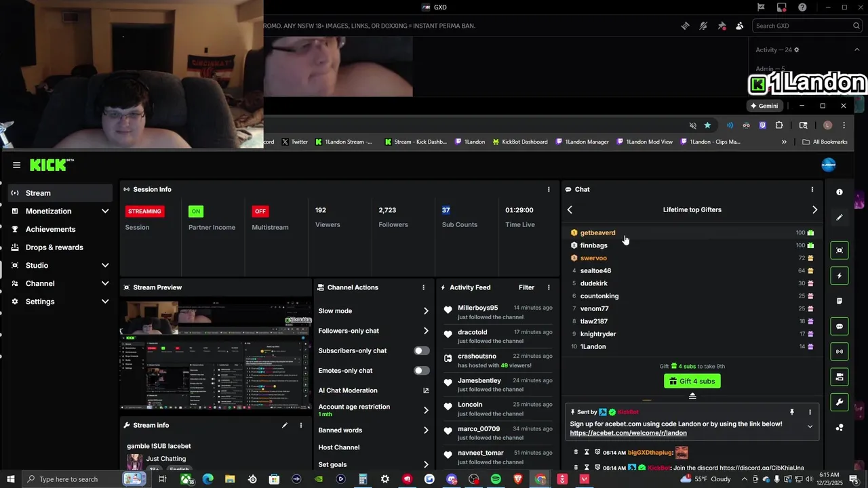Click the wrench tools icon in right sidebar
This screenshot has width=868, height=488.
[840, 403]
